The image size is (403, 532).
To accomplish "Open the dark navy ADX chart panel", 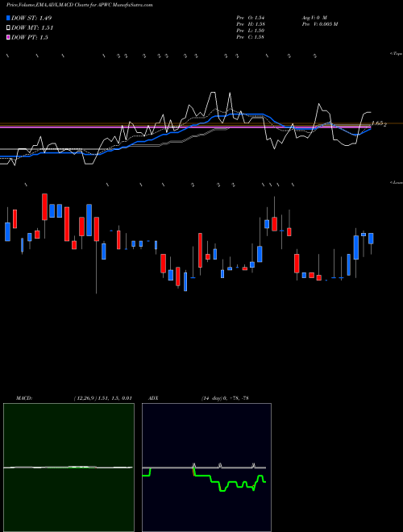I will click(x=206, y=468).
